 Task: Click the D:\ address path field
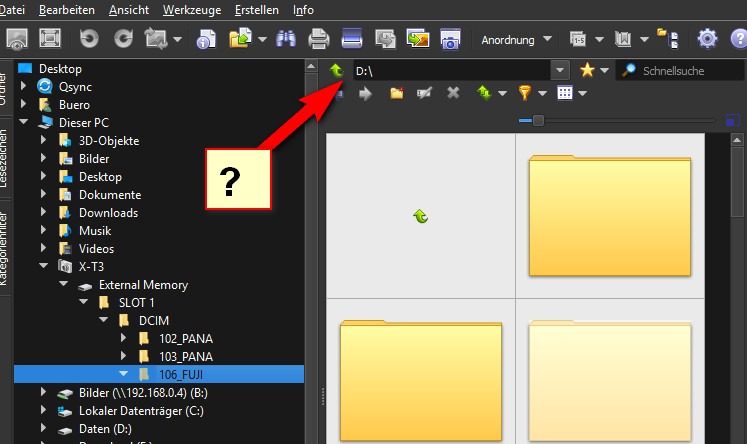click(451, 71)
